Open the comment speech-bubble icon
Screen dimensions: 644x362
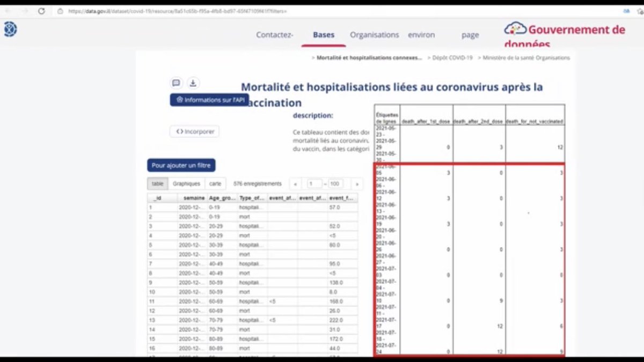176,83
